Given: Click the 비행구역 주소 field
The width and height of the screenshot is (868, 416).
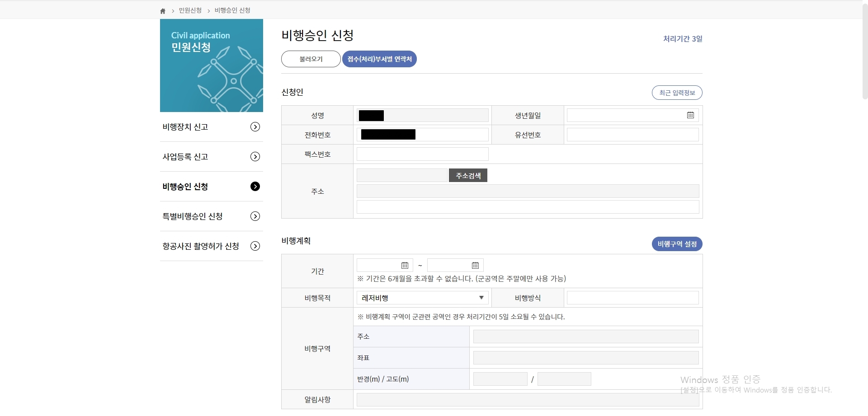Looking at the screenshot, I should coord(586,337).
